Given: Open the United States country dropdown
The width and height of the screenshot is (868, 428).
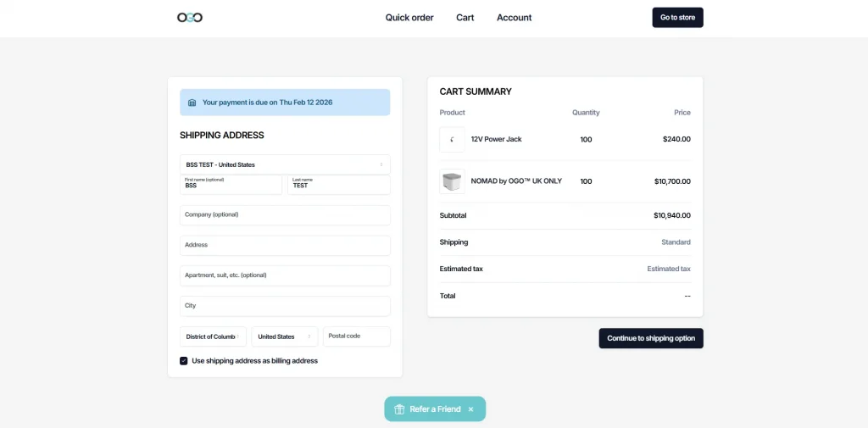Looking at the screenshot, I should (285, 336).
